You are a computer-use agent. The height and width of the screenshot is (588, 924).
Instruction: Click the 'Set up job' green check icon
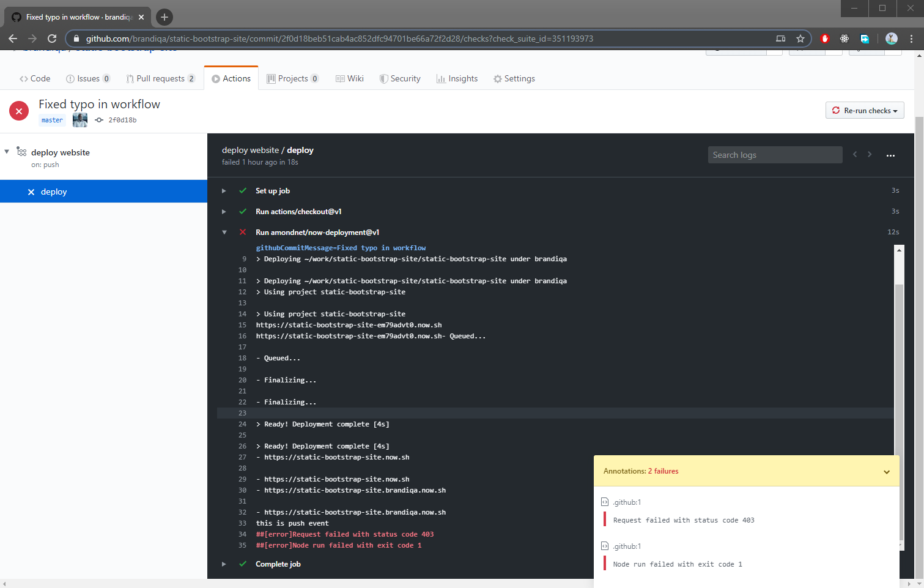tap(243, 191)
